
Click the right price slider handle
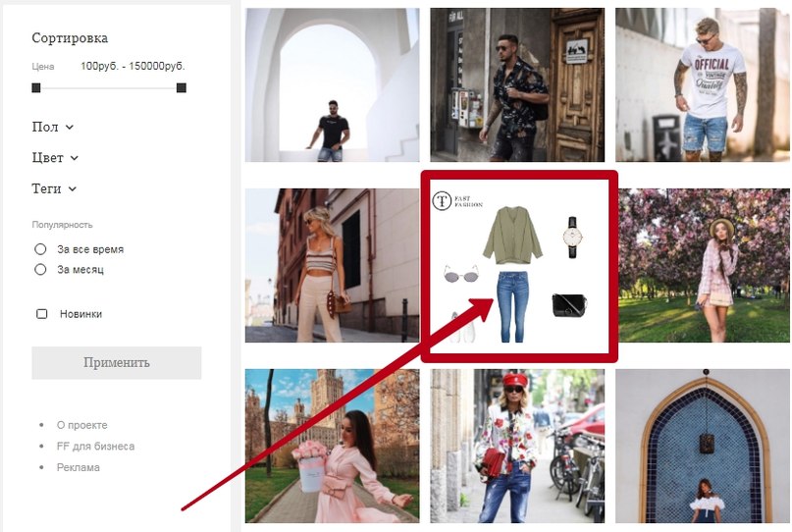click(x=182, y=87)
